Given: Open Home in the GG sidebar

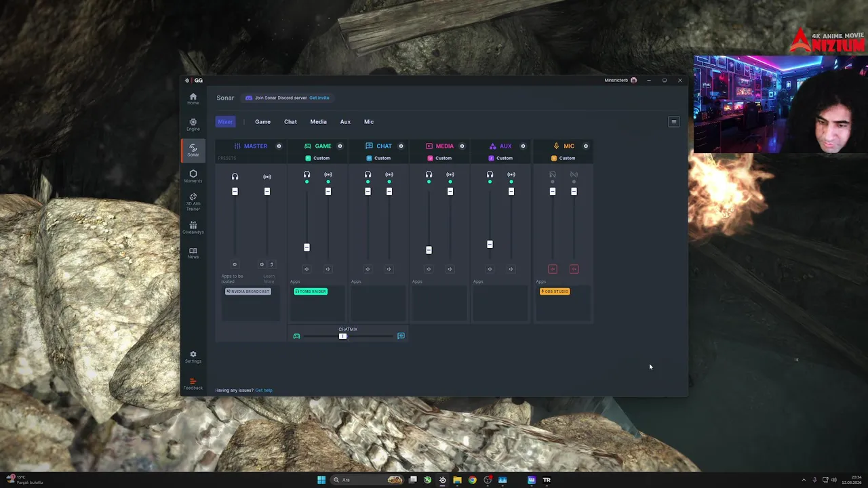Looking at the screenshot, I should pyautogui.click(x=193, y=99).
